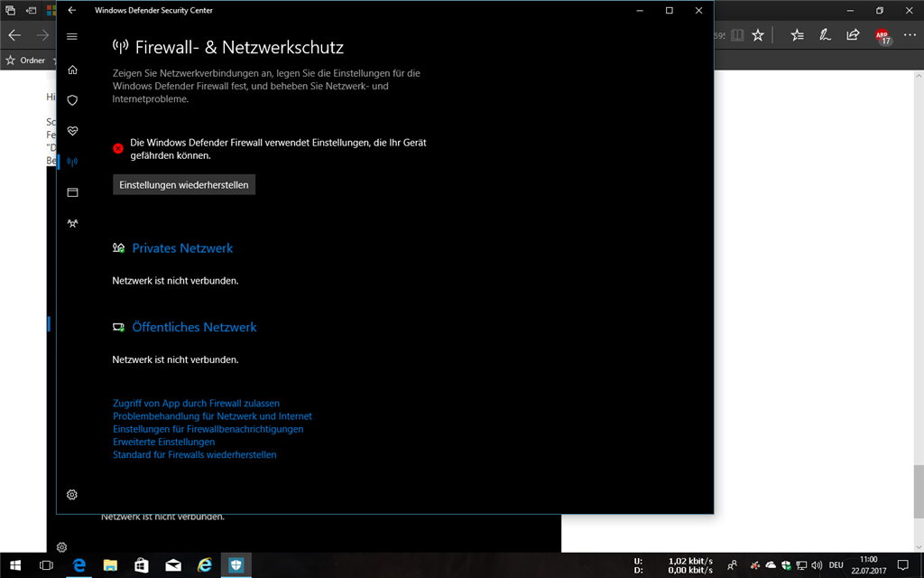Viewport: 924px width, 578px height.
Task: Open the Defender Home page icon
Action: pyautogui.click(x=72, y=70)
